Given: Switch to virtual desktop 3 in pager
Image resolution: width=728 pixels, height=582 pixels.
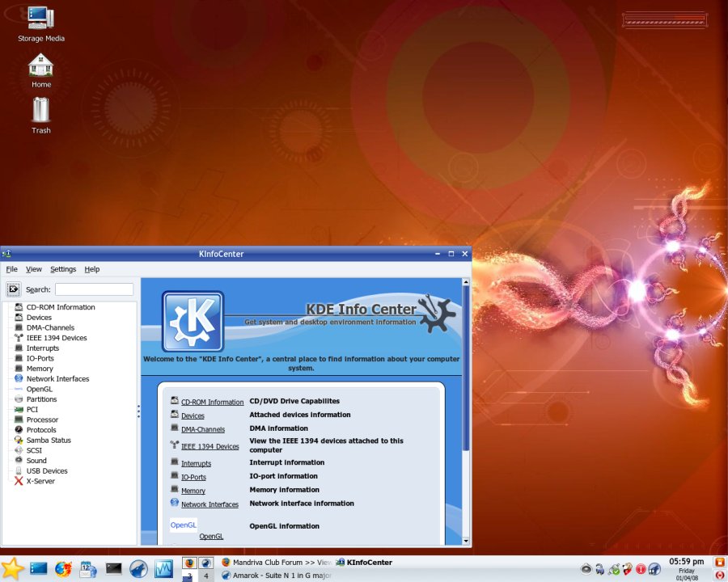Looking at the screenshot, I should 189,576.
